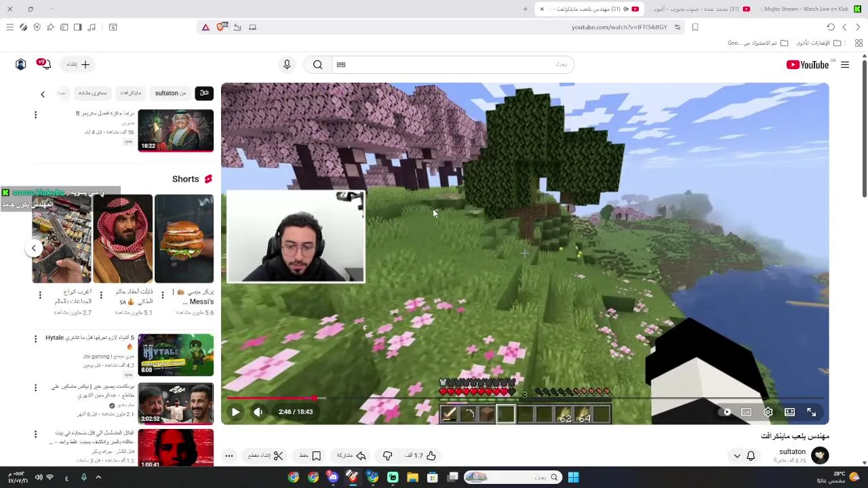Open options menu for the Hytale video
868x488 pixels.
point(35,338)
